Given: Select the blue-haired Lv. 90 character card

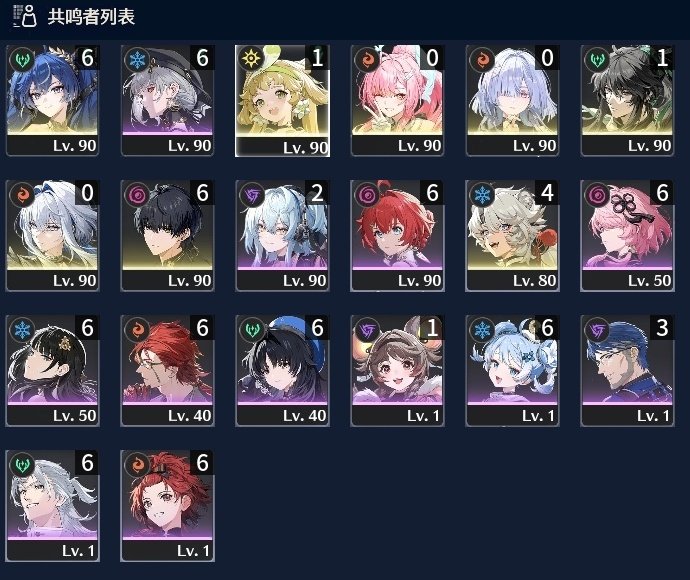Looking at the screenshot, I should (x=52, y=101).
